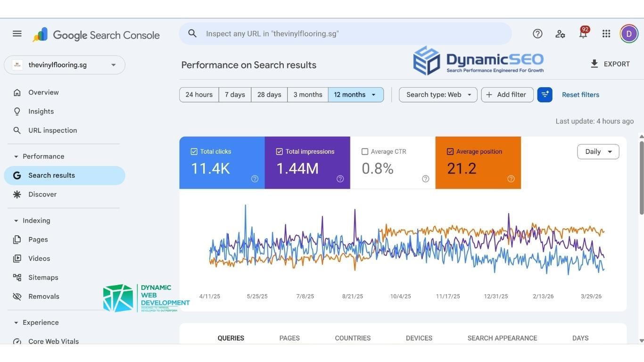Click the Inspect any URL search field
Image resolution: width=644 pixels, height=362 pixels.
pos(345,33)
